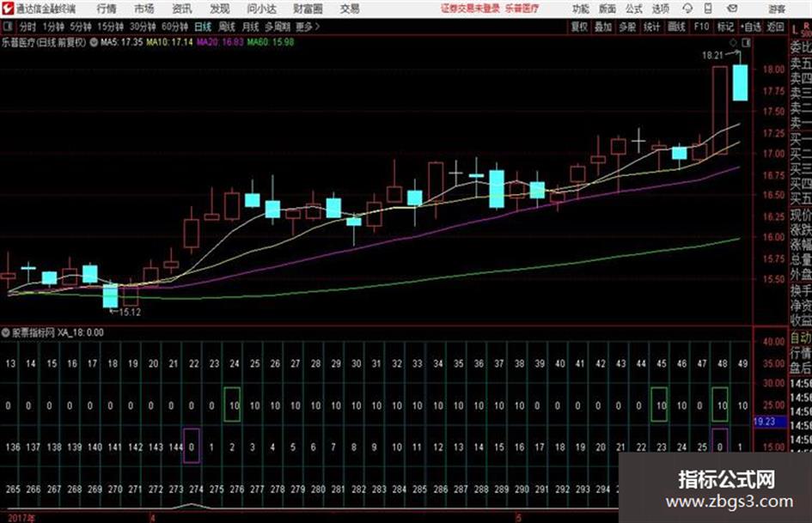Image resolution: width=812 pixels, height=523 pixels.
Task: Click the 标记 mark button
Action: tap(725, 27)
